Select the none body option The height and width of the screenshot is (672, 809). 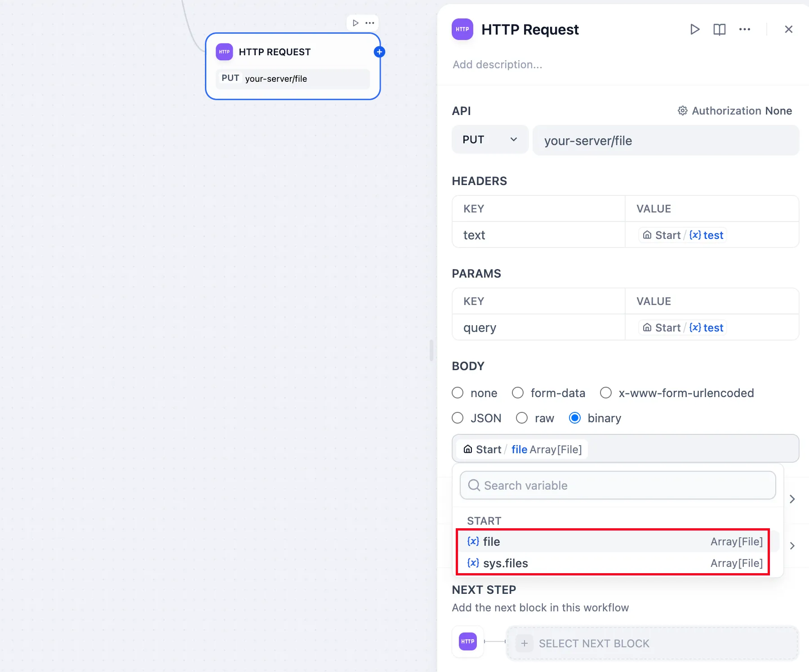coord(458,393)
